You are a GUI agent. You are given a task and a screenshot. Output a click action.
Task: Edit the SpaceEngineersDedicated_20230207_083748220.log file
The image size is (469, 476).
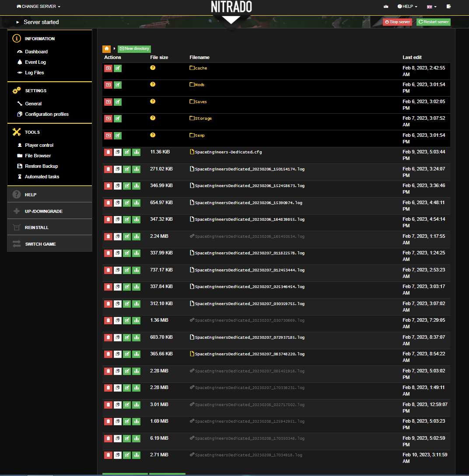(x=127, y=354)
